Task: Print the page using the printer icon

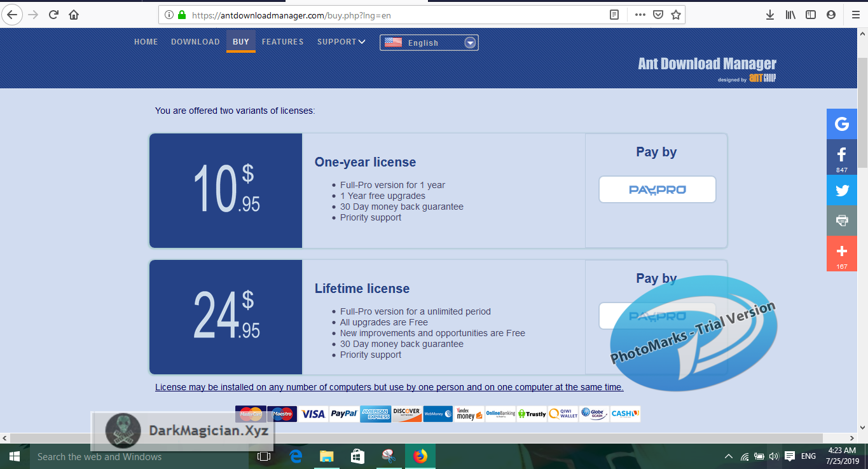Action: (842, 221)
